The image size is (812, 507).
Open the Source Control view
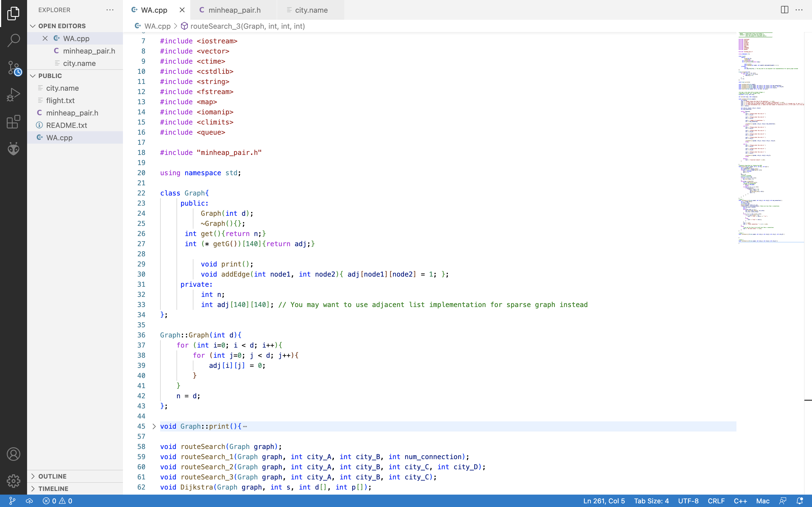tap(14, 67)
